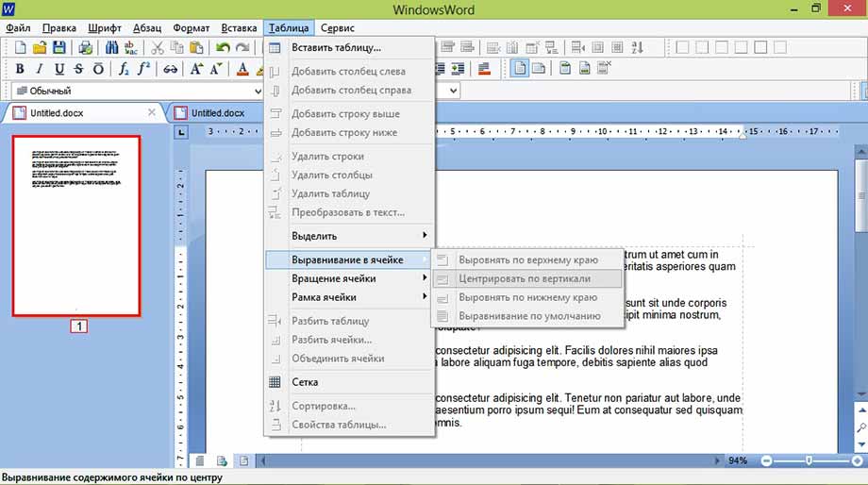Toggle bold formatting
Screen dimensions: 868x485
click(x=20, y=69)
